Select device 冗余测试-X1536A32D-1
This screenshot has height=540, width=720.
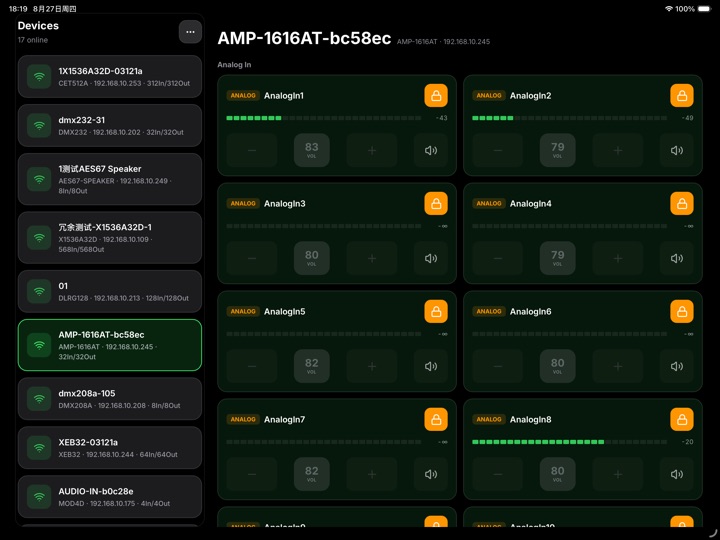click(110, 237)
